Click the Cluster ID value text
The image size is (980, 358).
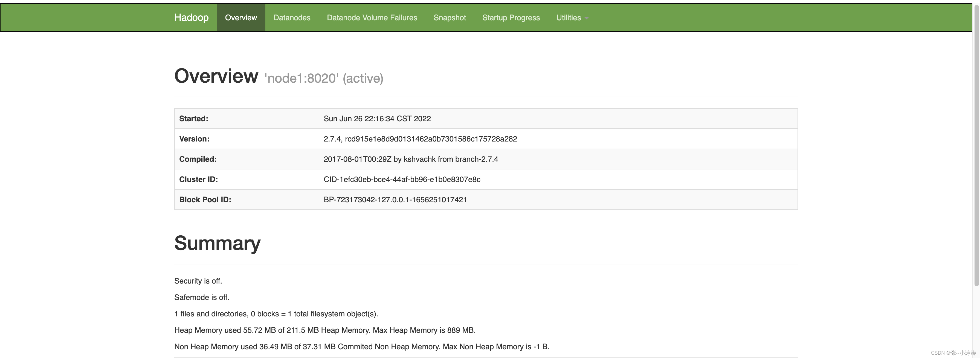point(402,179)
